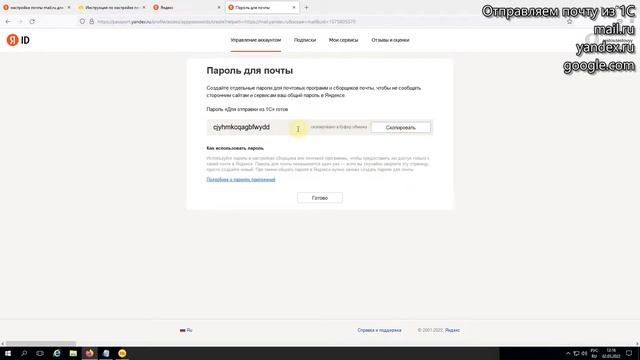Open a new browser tab
Viewport: 640px width, 360px height.
(x=306, y=7)
